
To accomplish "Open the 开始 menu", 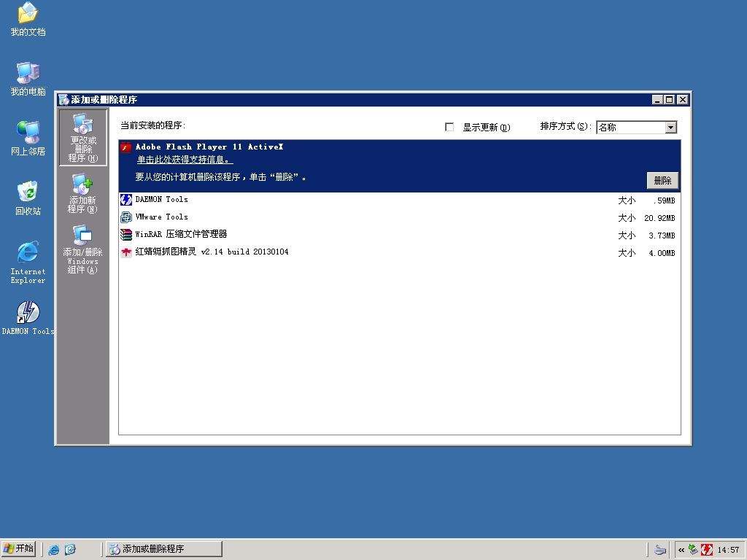I will coord(18,549).
